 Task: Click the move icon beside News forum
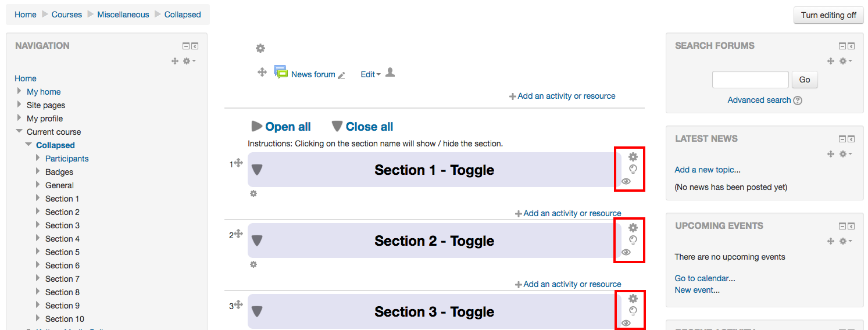262,72
